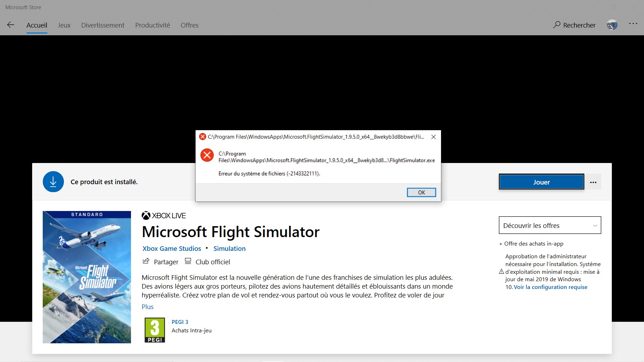Click the OK button in error dialog
644x362 pixels.
pyautogui.click(x=422, y=192)
